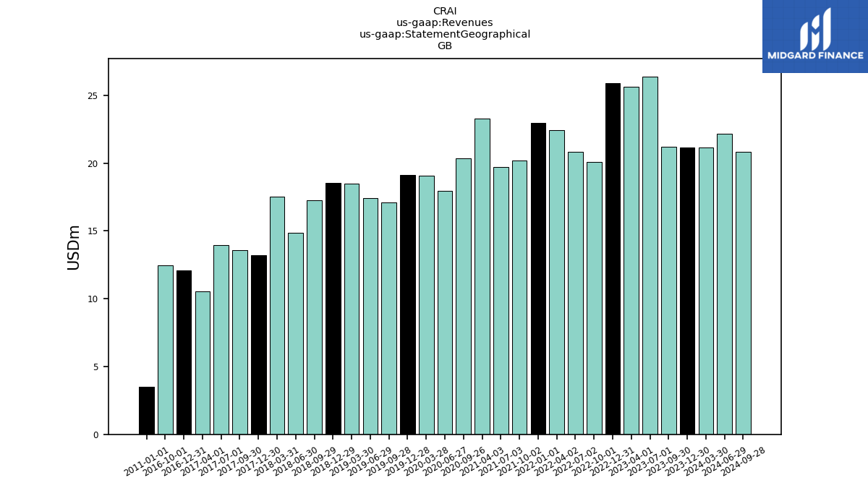This screenshot has width=868, height=488.
Task: Select the last bar, 2024-09-28
Action: (743, 294)
